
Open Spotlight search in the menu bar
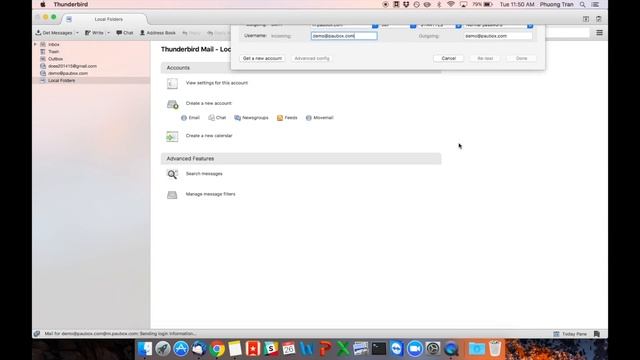point(582,4)
